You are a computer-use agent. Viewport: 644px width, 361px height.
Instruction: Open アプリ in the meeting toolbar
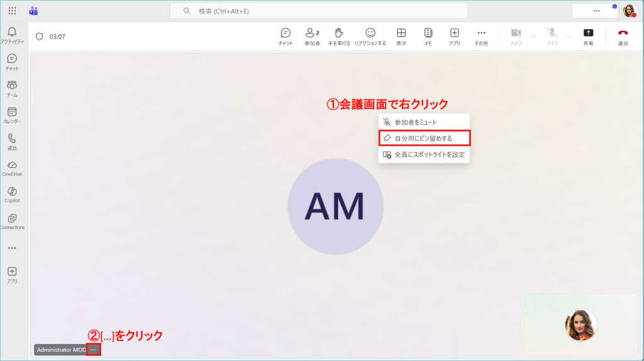[x=454, y=36]
